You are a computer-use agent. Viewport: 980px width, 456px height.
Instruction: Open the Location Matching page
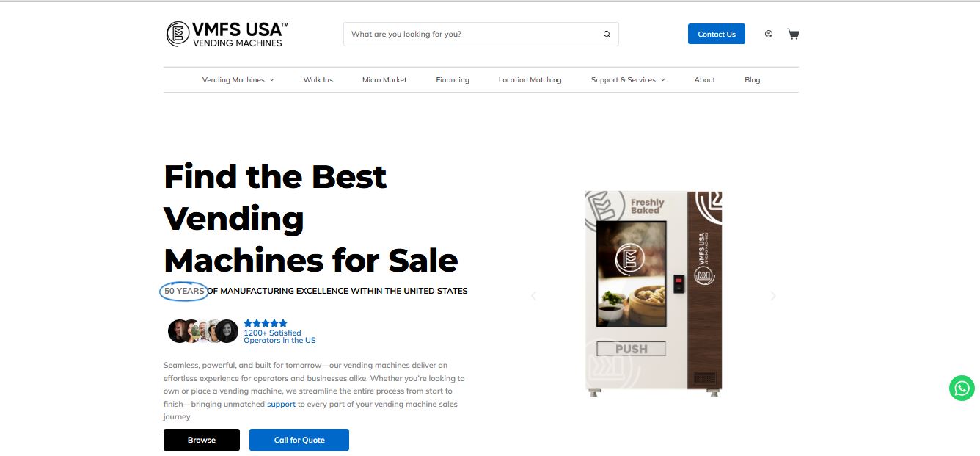[x=530, y=80]
